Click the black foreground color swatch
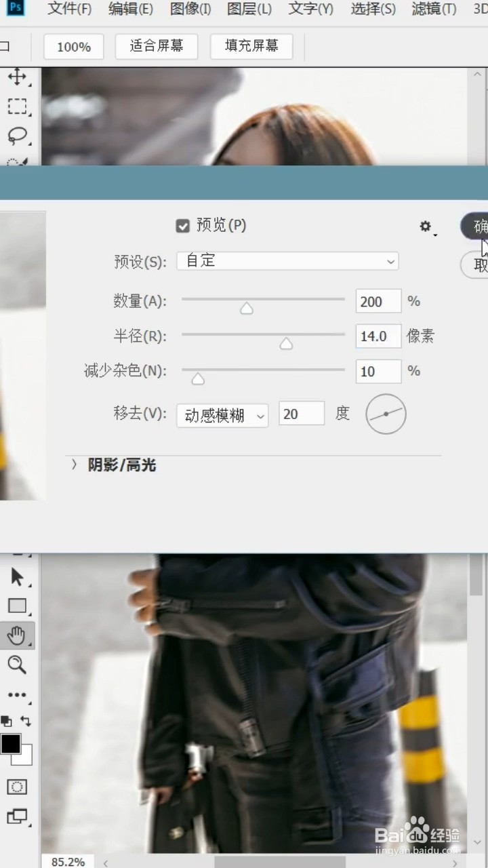The width and height of the screenshot is (488, 868). coord(10,744)
